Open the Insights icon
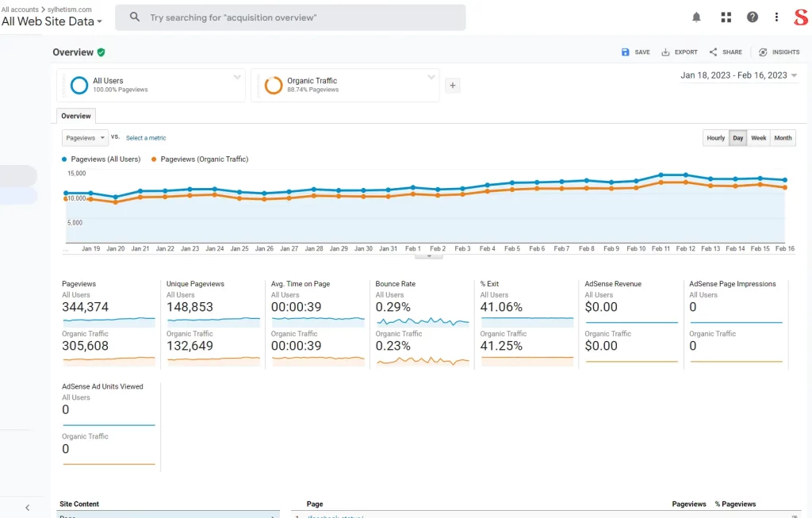 click(763, 52)
